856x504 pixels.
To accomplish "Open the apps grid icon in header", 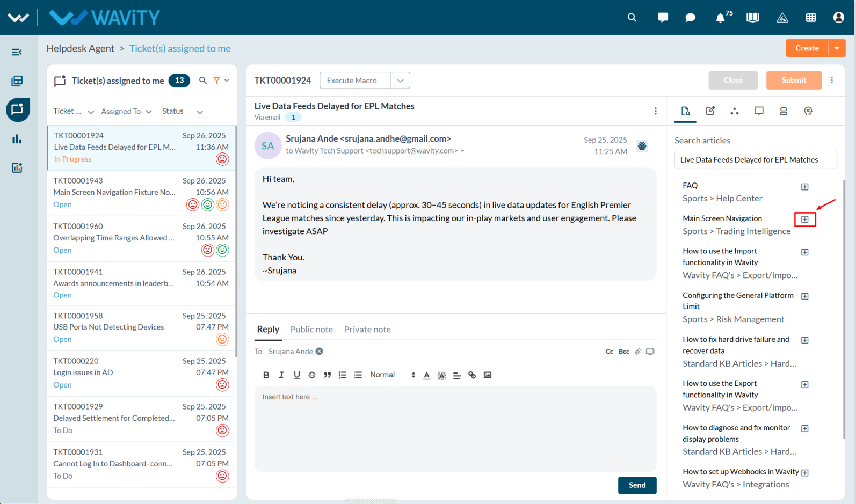I will [x=811, y=18].
